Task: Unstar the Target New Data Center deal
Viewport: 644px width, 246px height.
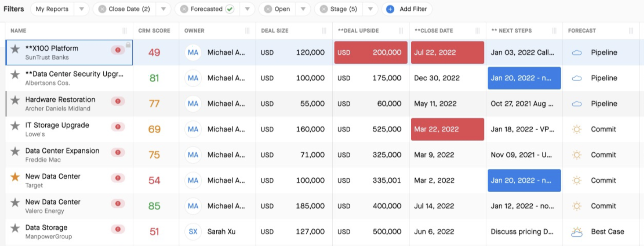Action: 15,177
